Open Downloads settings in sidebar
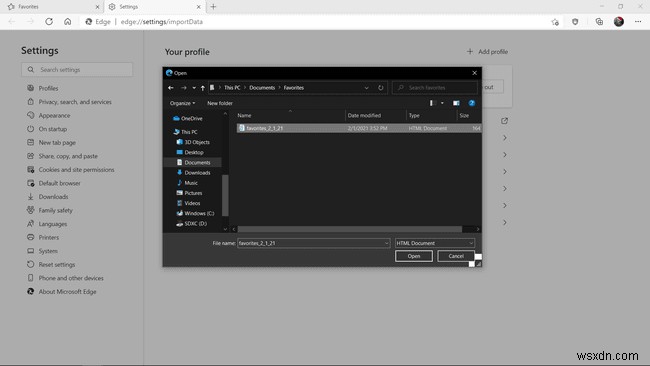Viewport: 650px width, 366px height. tap(53, 197)
